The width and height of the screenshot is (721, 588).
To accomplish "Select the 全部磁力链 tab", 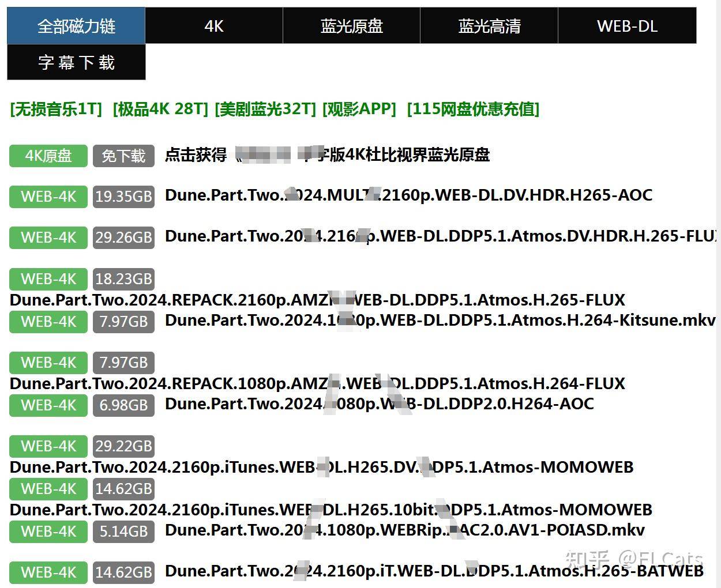I will click(x=76, y=26).
